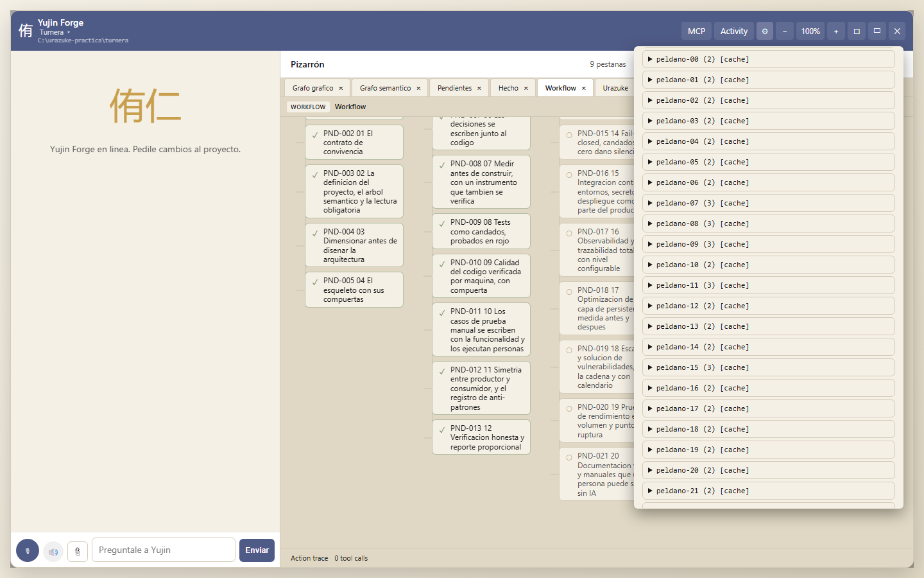The image size is (924, 578).
Task: Zoom out with the minus icon
Action: 785,31
